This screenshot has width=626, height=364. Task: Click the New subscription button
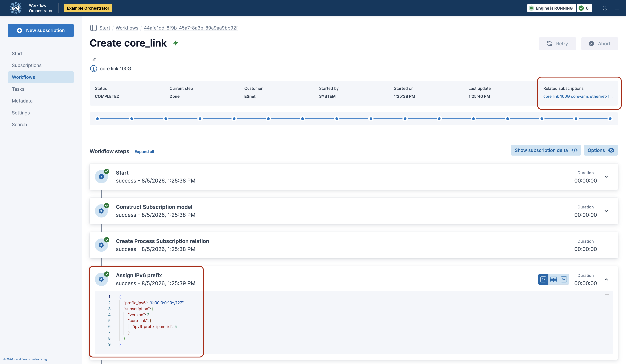[41, 30]
